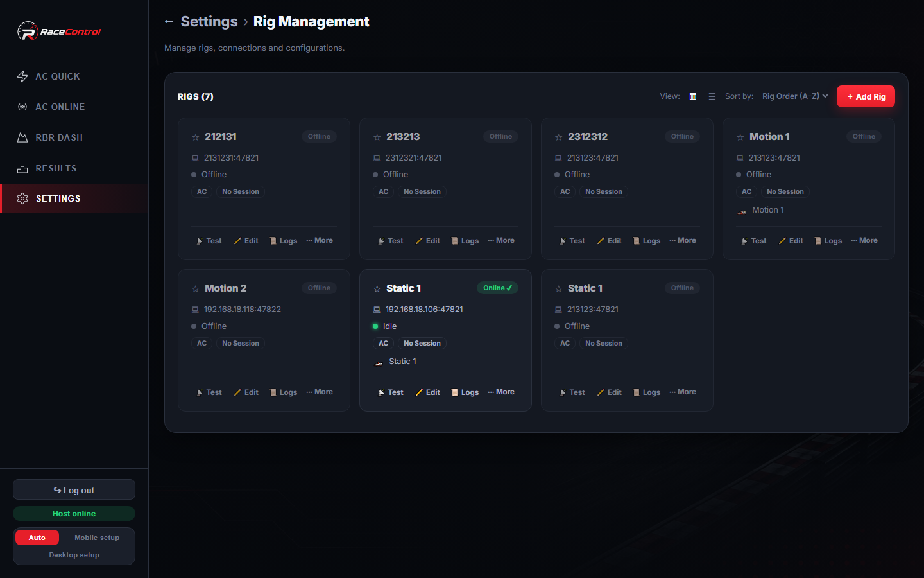
Task: Open the Rig Order (A-Z) sort dropdown
Action: [795, 96]
